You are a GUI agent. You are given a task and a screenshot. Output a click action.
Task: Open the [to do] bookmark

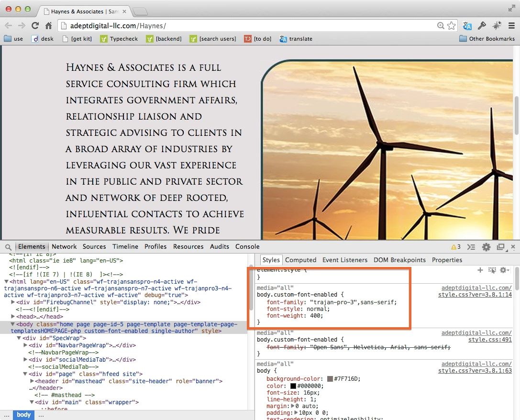click(258, 39)
